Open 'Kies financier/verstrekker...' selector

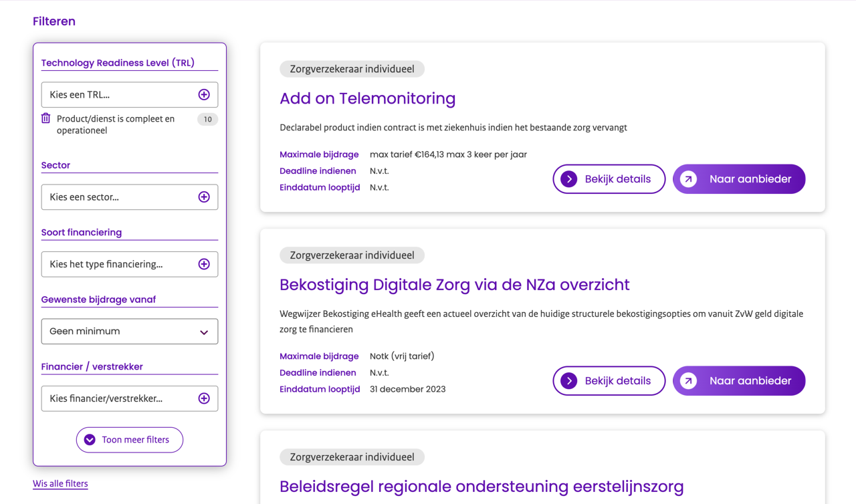[x=130, y=398]
